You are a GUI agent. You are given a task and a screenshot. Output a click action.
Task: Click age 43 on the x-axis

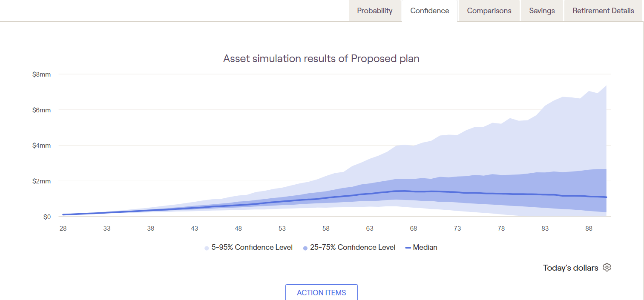(195, 229)
